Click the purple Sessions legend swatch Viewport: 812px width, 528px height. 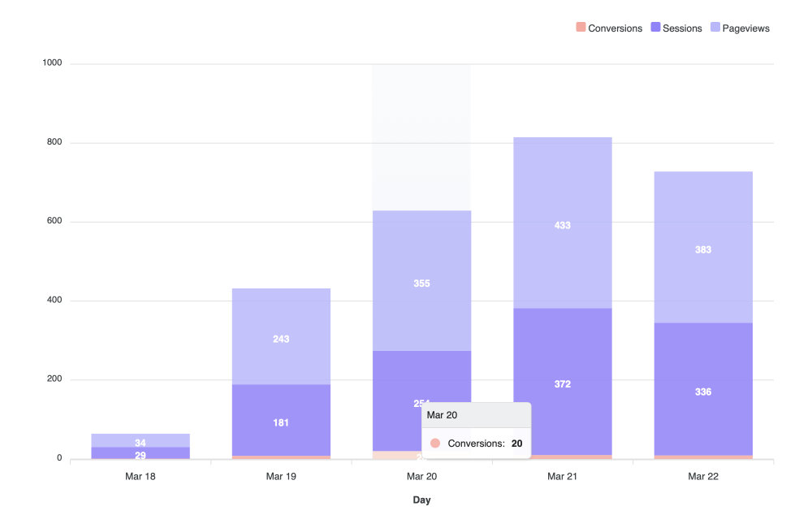[x=655, y=28]
